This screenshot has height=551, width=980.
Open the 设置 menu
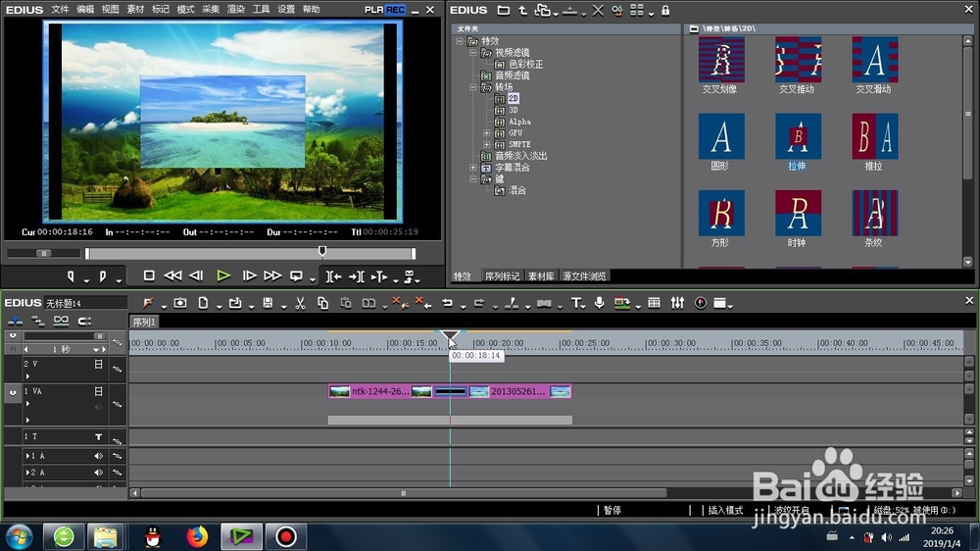click(285, 10)
